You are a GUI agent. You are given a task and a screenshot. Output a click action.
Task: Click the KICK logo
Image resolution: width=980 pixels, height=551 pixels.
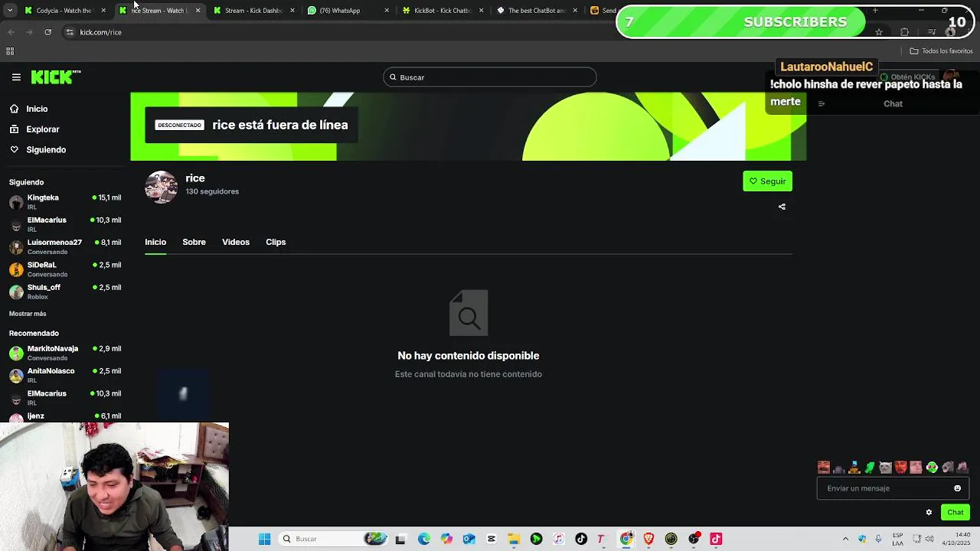point(55,77)
